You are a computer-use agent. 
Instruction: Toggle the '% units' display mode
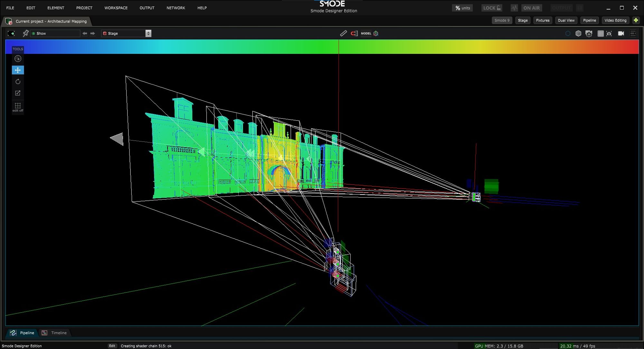click(x=462, y=8)
